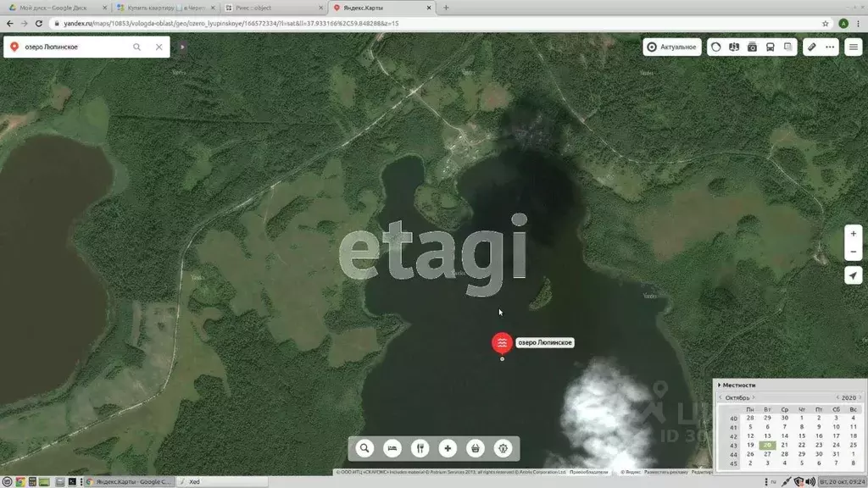The width and height of the screenshot is (868, 488).
Task: Click the Правообладатели link
Action: click(588, 472)
